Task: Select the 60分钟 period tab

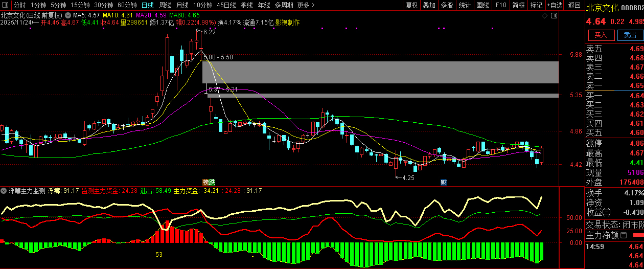Action: 127,5
